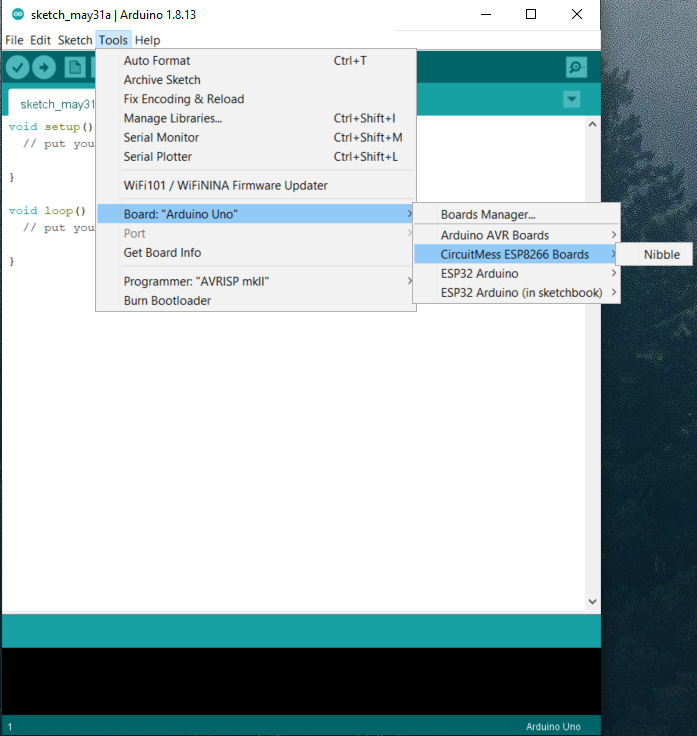Screen dimensions: 697x736
Task: Click the Arduino Uno status bar label
Action: pyautogui.click(x=553, y=727)
